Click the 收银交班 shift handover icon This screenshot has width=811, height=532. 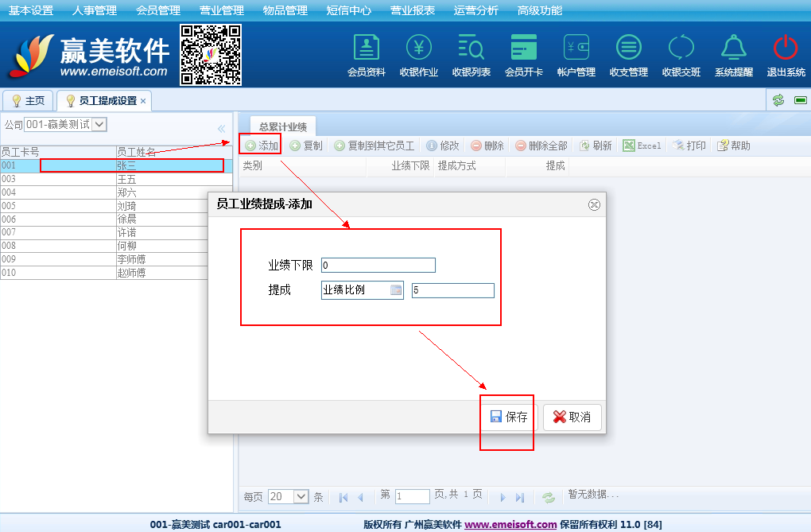click(x=681, y=49)
